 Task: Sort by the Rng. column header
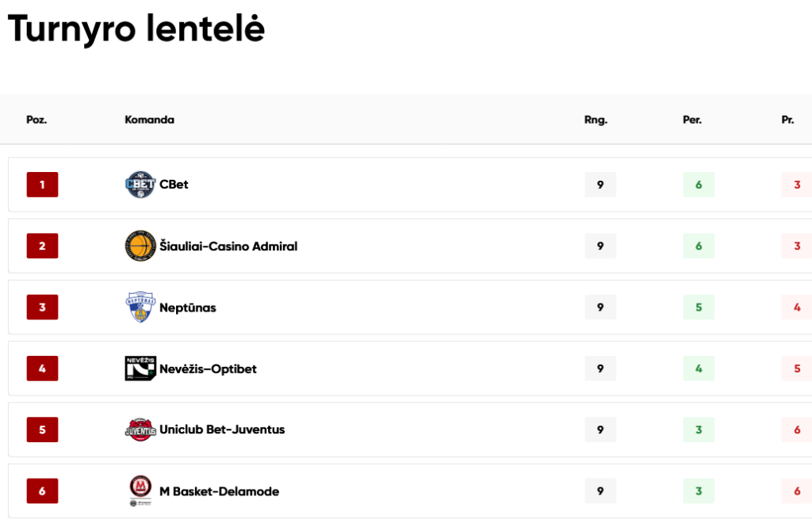[596, 120]
